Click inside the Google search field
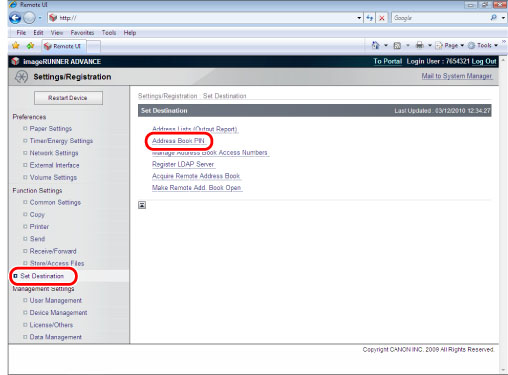 (x=440, y=18)
